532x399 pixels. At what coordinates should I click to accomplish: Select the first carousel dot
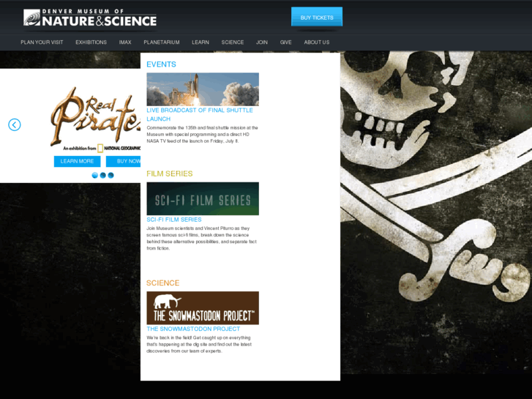(x=95, y=175)
